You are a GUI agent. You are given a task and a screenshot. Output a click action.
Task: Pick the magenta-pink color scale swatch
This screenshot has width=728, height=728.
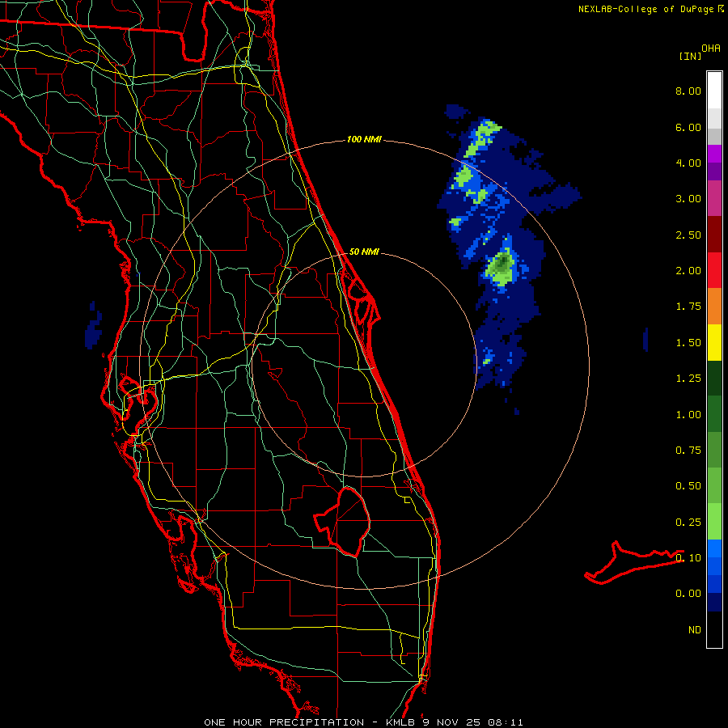[x=714, y=198]
